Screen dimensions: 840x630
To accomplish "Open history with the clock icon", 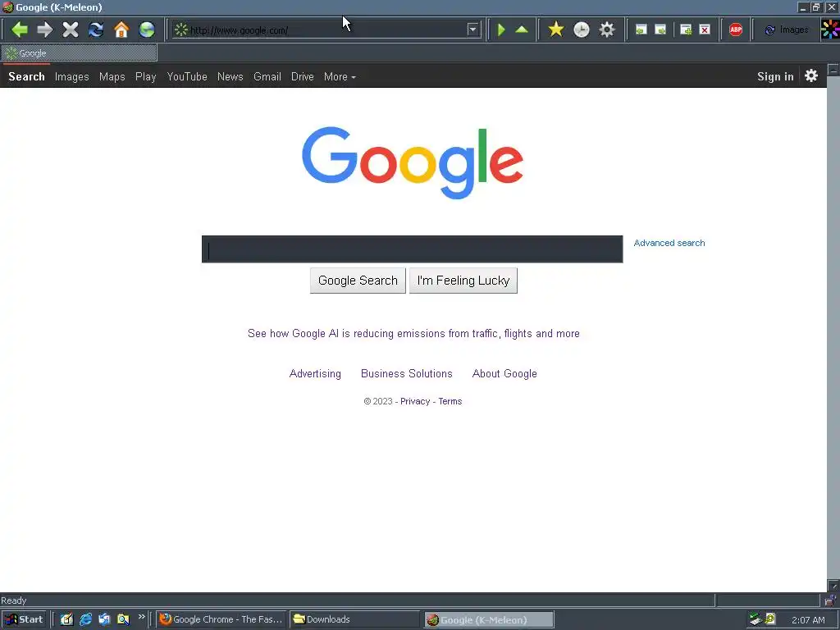I will point(582,30).
